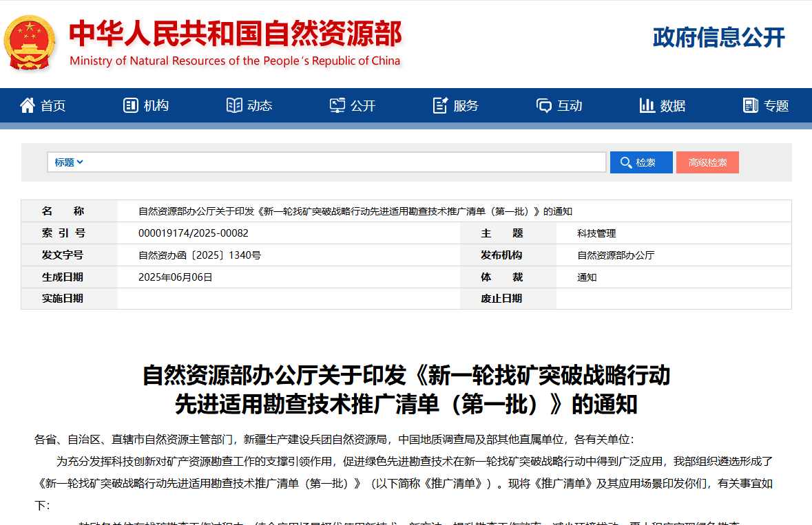Select the 数据 bar-chart icon
Screen dimensions: 812x525
(x=647, y=105)
